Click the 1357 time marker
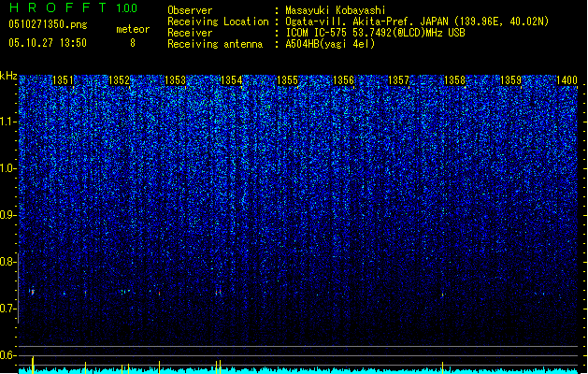Image resolution: width=588 pixels, height=374 pixels. coord(398,80)
